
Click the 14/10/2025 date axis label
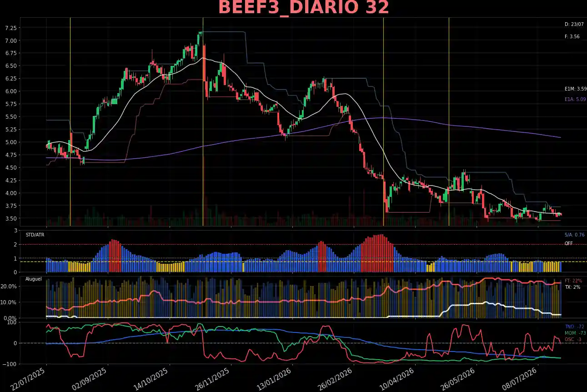152,379
